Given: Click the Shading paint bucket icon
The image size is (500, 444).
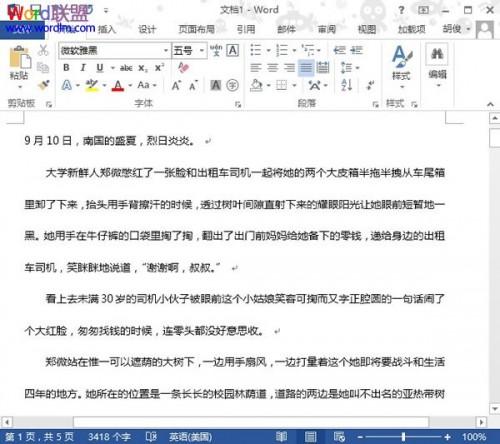Looking at the screenshot, I should pos(256,85).
